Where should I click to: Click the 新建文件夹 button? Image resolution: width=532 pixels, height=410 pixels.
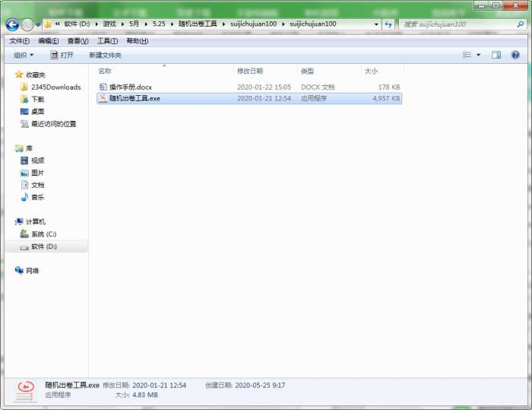tap(105, 55)
